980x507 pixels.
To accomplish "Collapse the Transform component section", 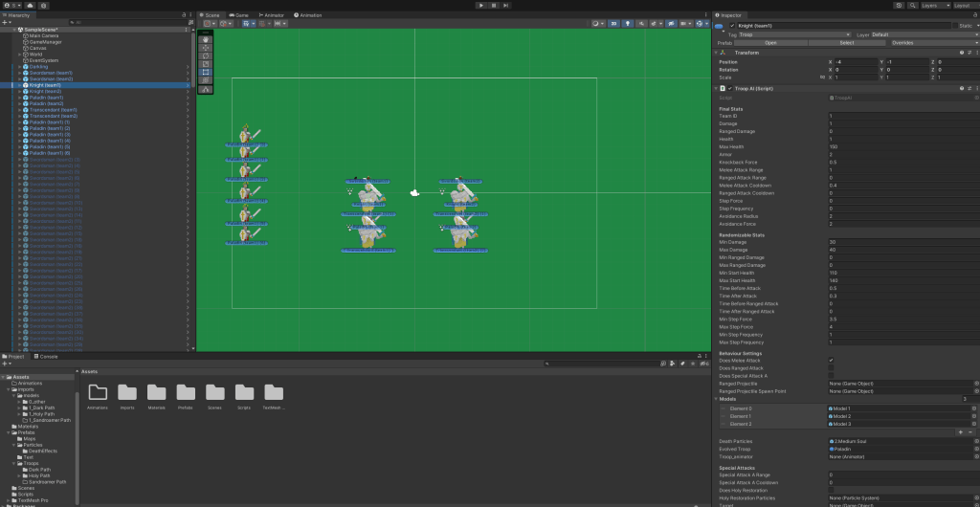I will [717, 53].
